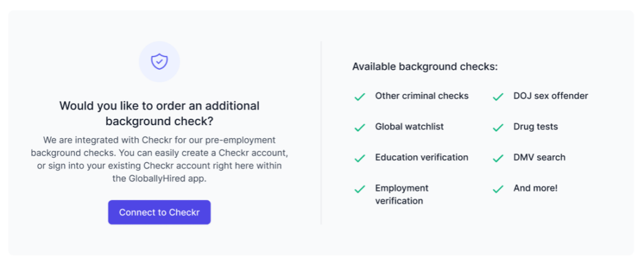The width and height of the screenshot is (644, 264).
Task: Click the additional background check heading
Action: pyautogui.click(x=159, y=113)
